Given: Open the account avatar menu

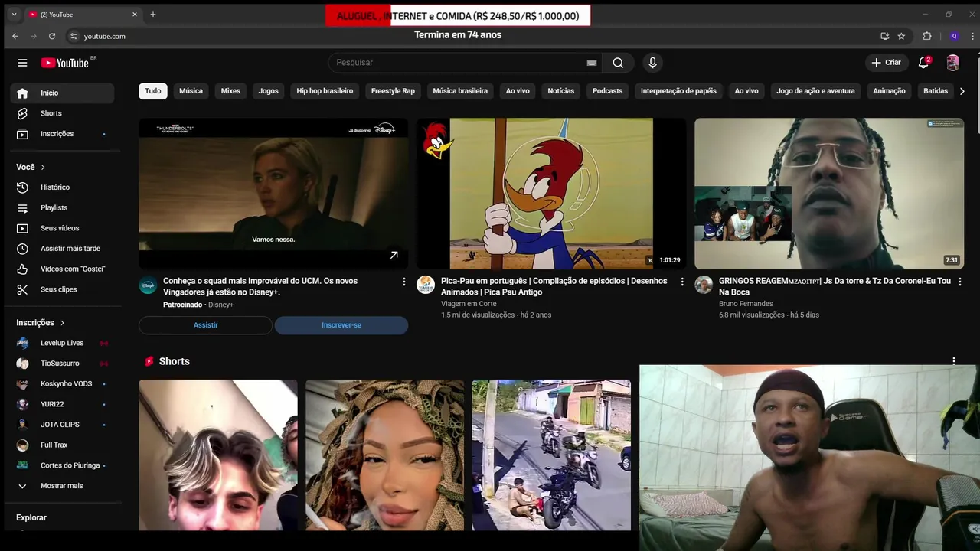Looking at the screenshot, I should (952, 63).
